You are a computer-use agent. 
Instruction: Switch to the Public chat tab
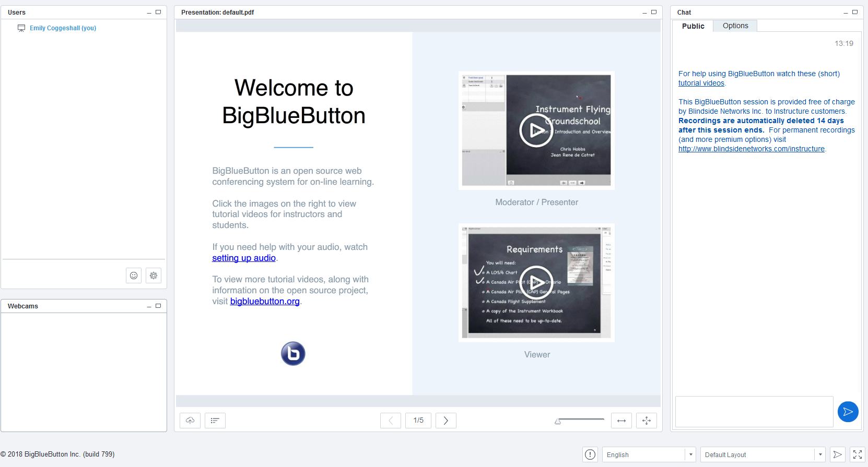(x=693, y=26)
